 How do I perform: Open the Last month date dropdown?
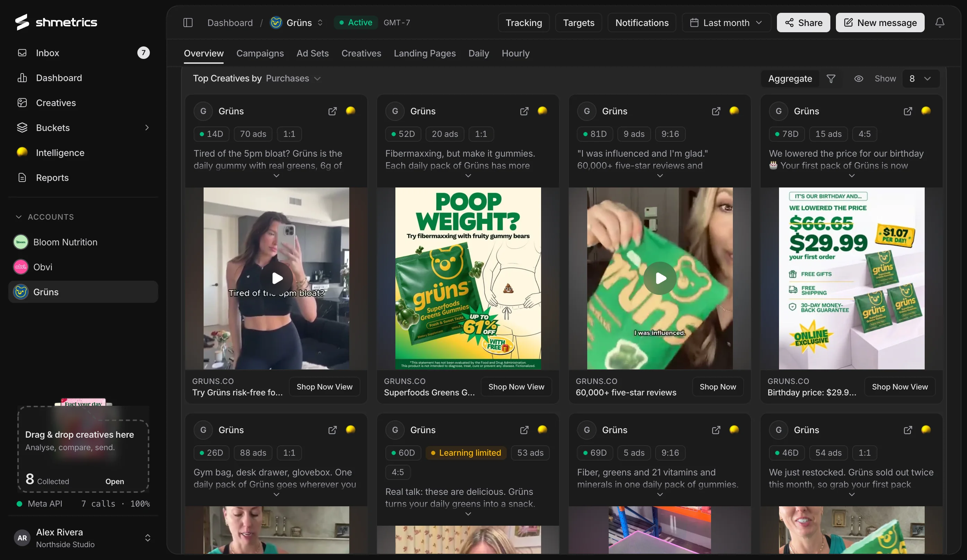[x=726, y=23]
